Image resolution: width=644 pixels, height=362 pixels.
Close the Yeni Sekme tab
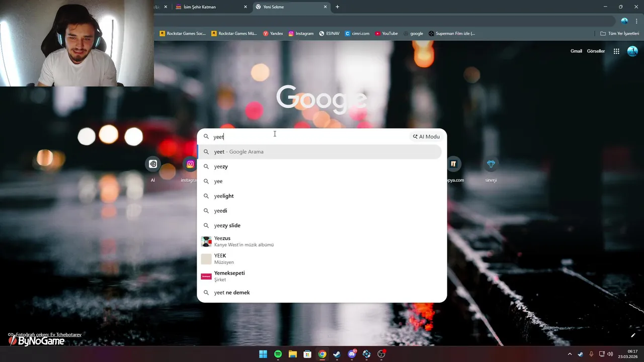click(x=326, y=7)
